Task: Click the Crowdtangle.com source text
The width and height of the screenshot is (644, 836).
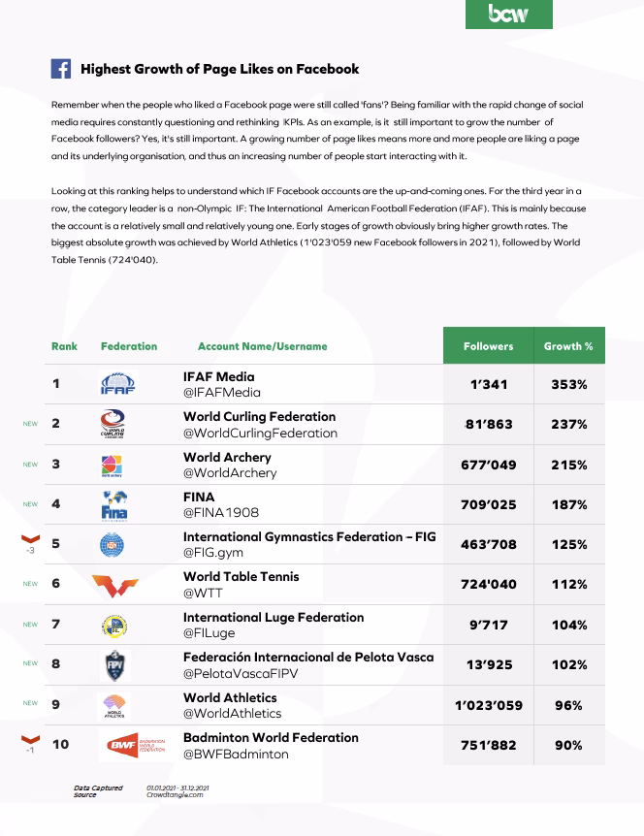Action: pyautogui.click(x=175, y=795)
